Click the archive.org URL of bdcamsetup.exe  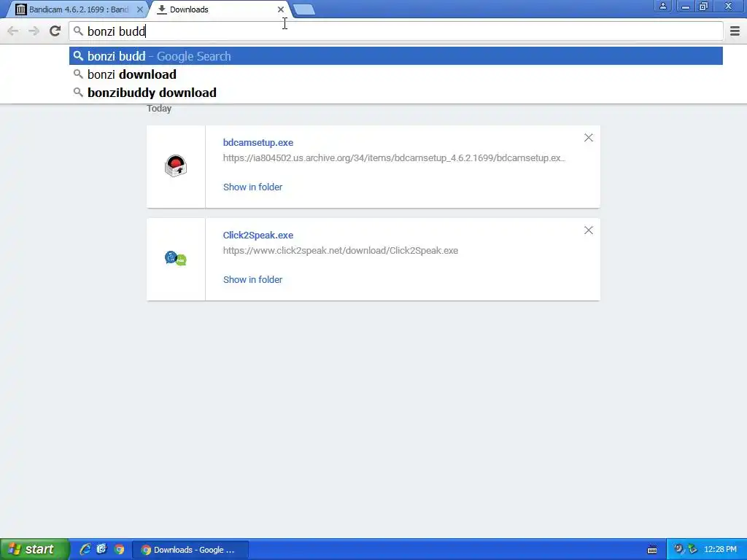point(394,158)
